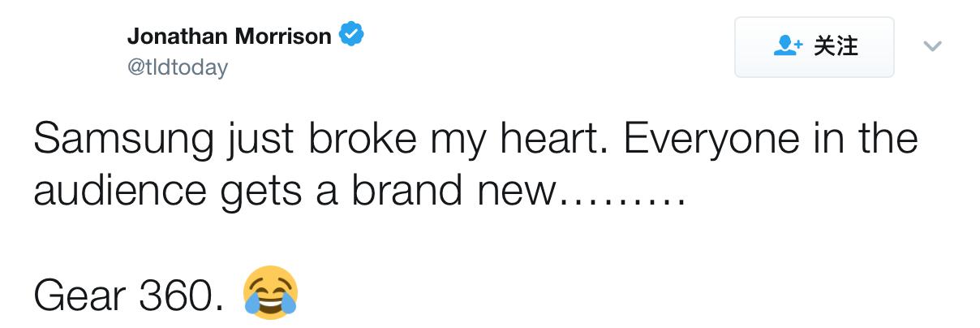Expand the chevron menu beside follow button

pos(933,46)
